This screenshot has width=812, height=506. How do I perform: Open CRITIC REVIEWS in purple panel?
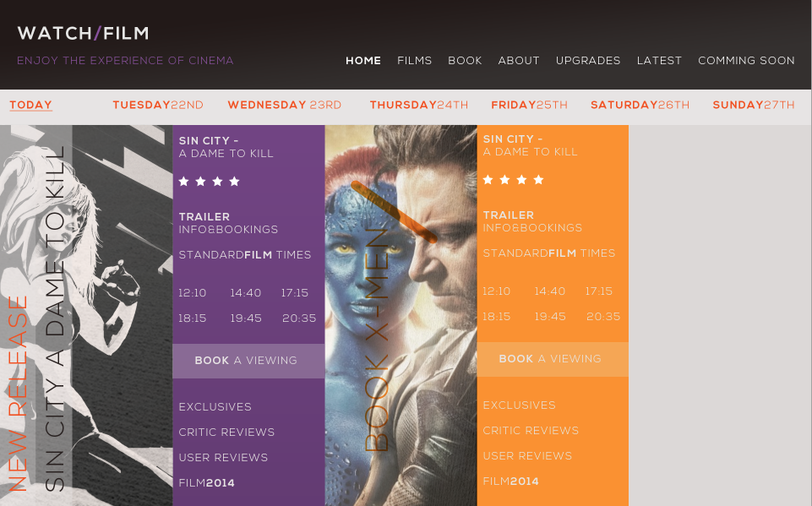point(226,433)
